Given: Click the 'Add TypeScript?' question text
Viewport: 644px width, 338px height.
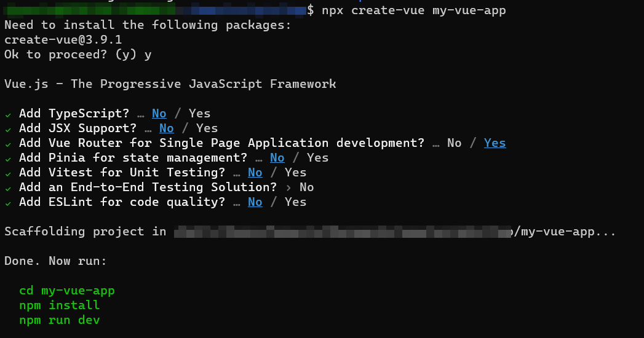Looking at the screenshot, I should [x=74, y=114].
